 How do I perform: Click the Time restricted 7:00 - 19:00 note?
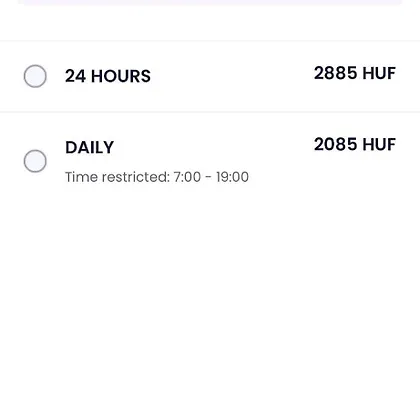157,177
